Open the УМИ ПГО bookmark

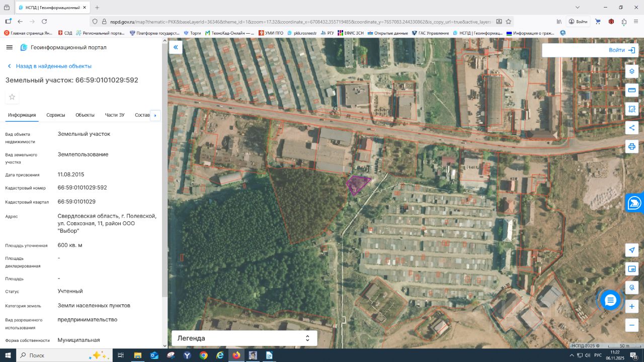[x=271, y=33]
